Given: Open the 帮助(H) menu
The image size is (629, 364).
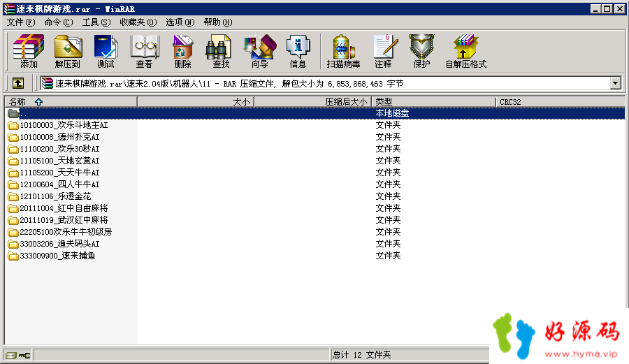Looking at the screenshot, I should 218,22.
